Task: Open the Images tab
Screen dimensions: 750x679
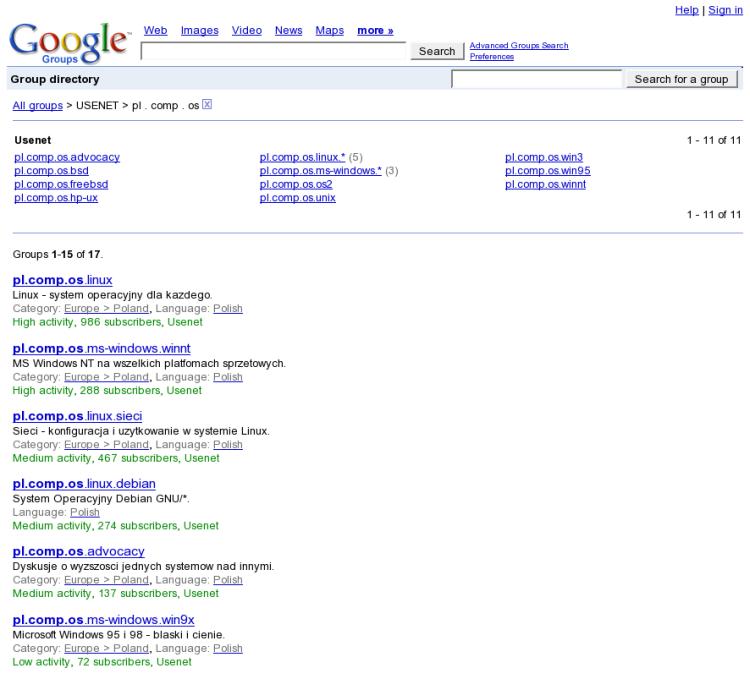Action: point(199,31)
